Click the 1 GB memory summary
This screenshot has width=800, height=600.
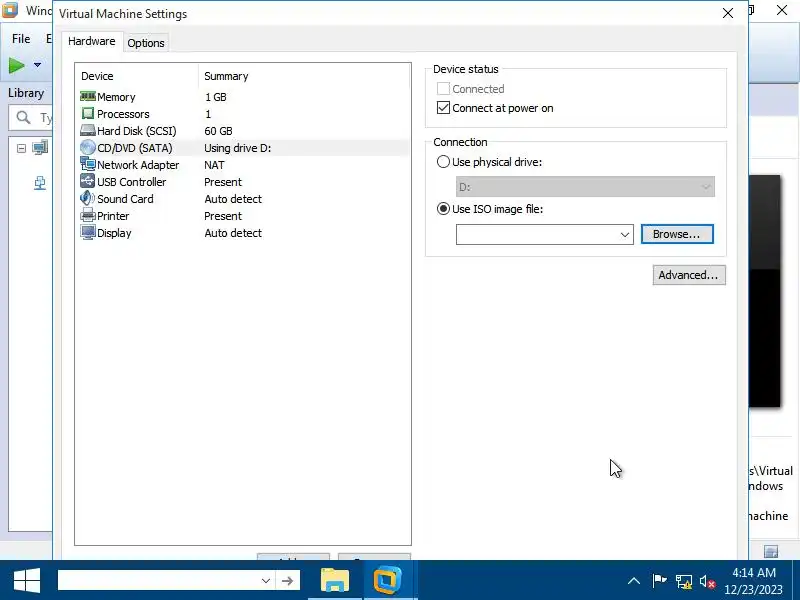[216, 97]
